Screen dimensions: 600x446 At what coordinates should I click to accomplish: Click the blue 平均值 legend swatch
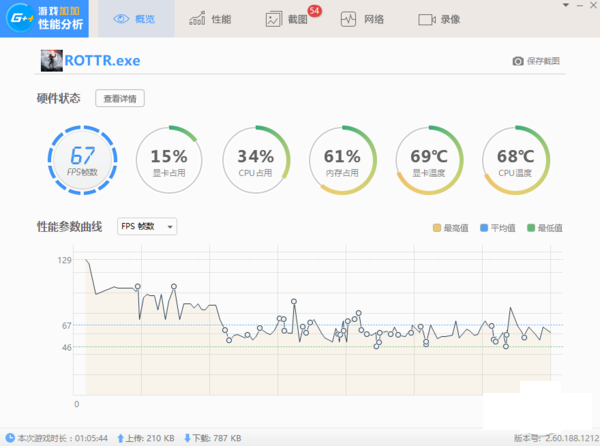[x=484, y=228]
